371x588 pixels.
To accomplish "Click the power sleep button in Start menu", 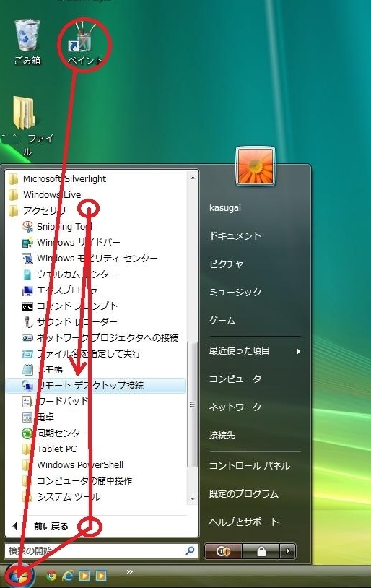I will pos(223,551).
